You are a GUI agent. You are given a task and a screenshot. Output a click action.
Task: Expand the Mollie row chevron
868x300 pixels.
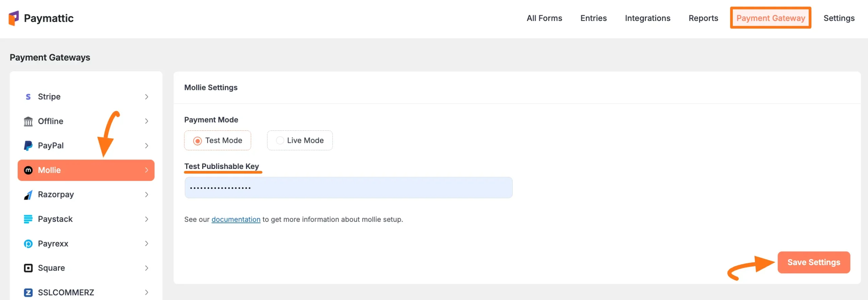pos(146,170)
